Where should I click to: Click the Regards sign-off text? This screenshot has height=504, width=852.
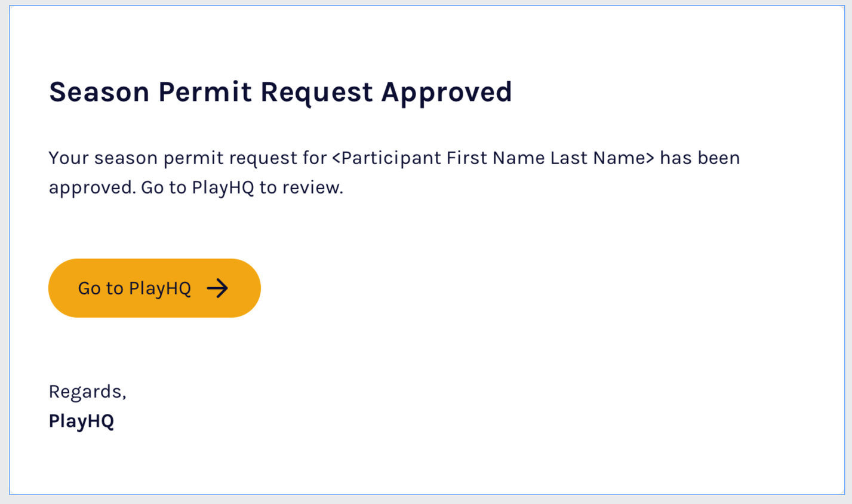point(87,392)
